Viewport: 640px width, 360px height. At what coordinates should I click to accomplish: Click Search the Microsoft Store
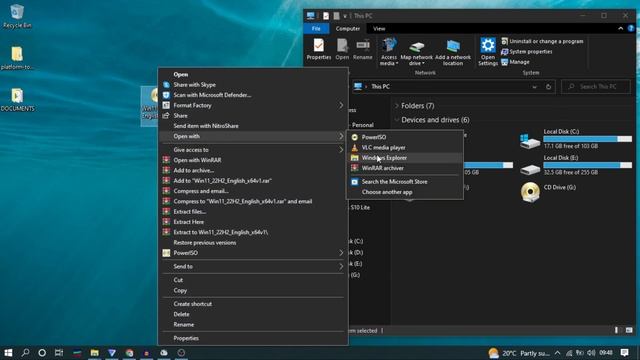(x=405, y=182)
